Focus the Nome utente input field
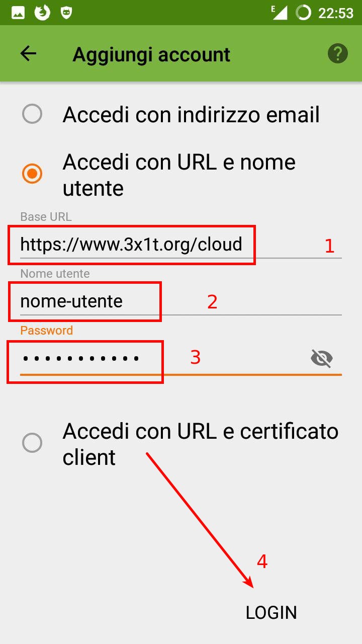Viewport: 362px width, 644px height. click(181, 301)
